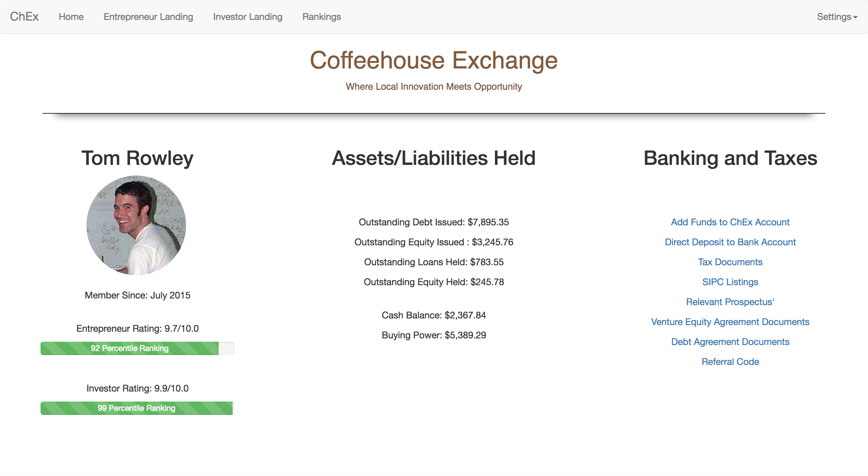Click the 99 Percentile Ranking bar
Screen dimensions: 868x476
coord(137,408)
